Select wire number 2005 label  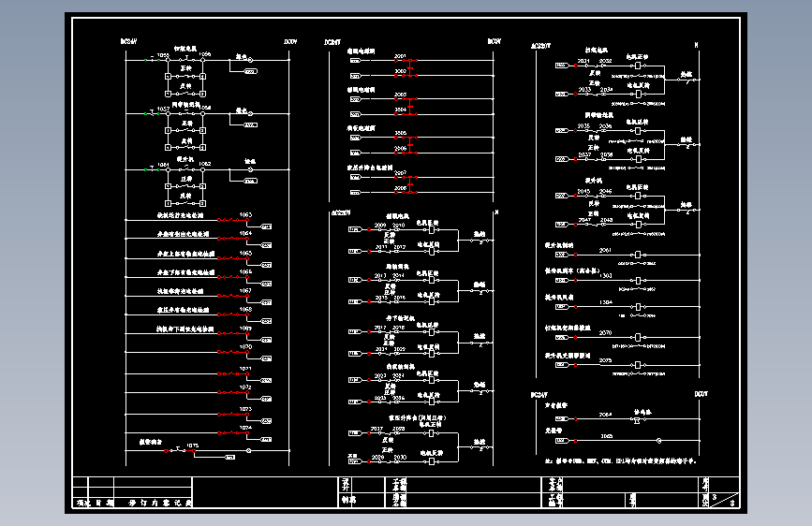400,133
